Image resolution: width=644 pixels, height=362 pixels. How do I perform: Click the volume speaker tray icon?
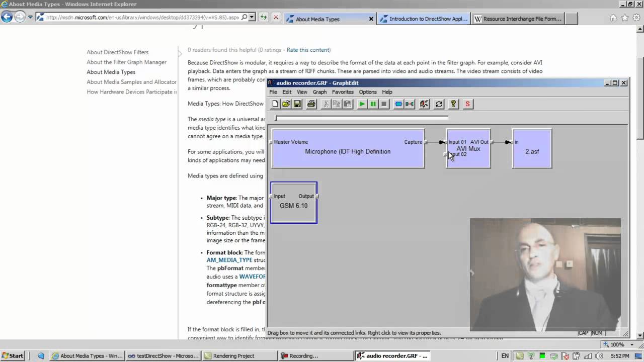click(x=599, y=355)
